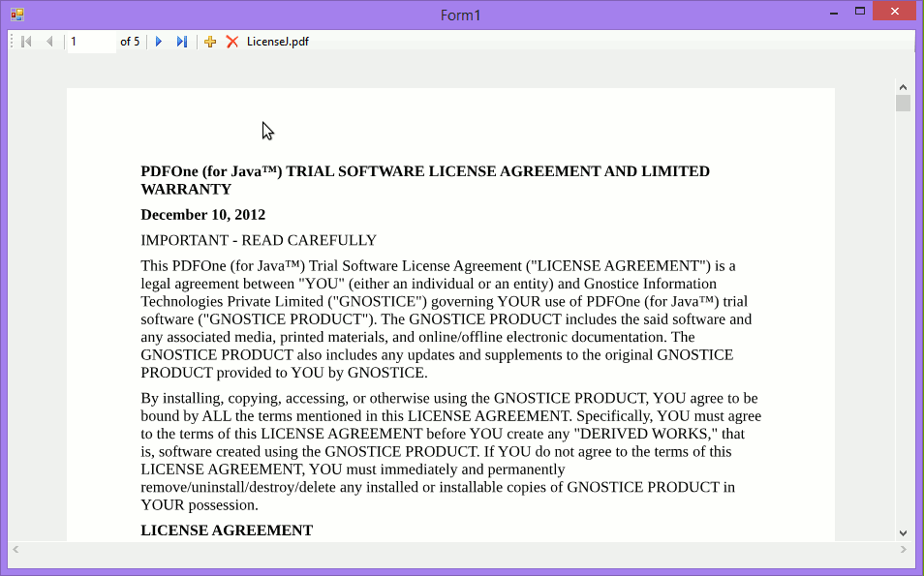Click the heading 'LICENSE AGREEMENT' in the document
Image resolution: width=924 pixels, height=576 pixels.
(x=226, y=530)
